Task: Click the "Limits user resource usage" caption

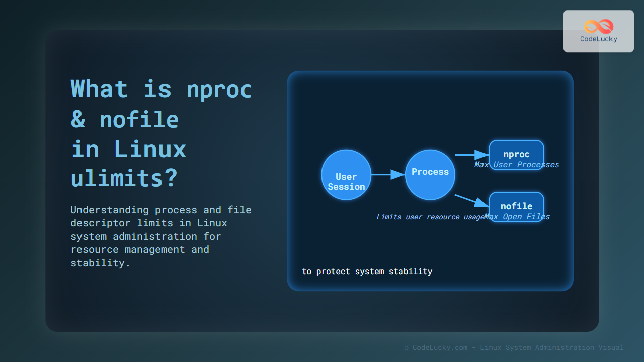Action: [429, 217]
